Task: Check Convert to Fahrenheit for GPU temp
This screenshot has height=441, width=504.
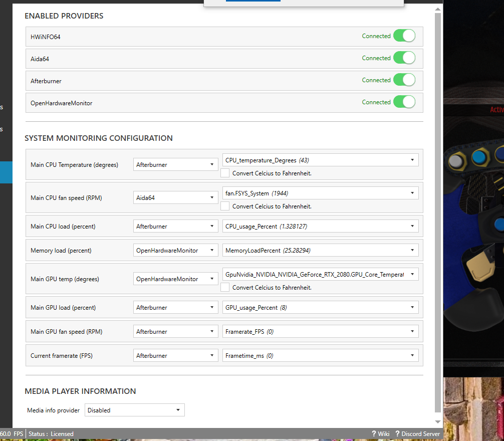Action: pos(224,287)
